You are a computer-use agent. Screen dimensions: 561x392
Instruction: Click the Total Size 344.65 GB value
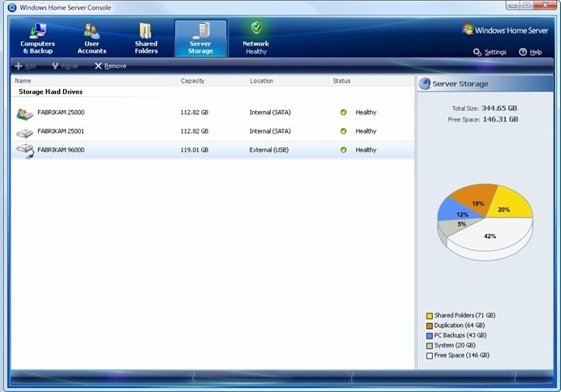[499, 108]
